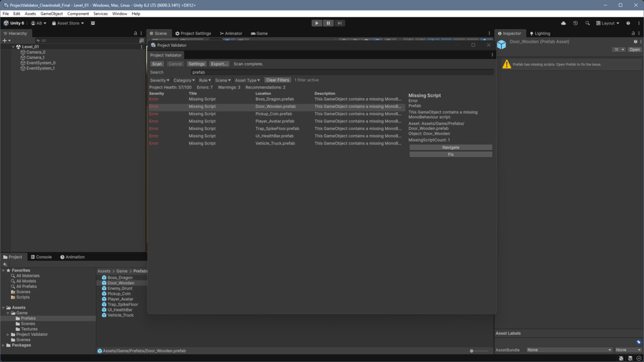The height and width of the screenshot is (362, 644).
Task: Open the GameObject menu
Action: 52,13
